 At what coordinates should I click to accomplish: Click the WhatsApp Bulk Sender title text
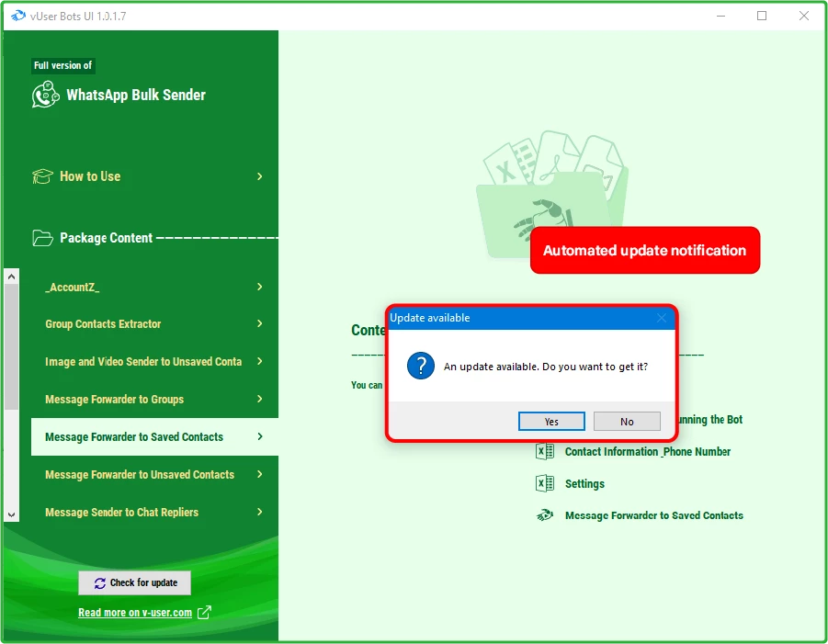click(x=136, y=95)
